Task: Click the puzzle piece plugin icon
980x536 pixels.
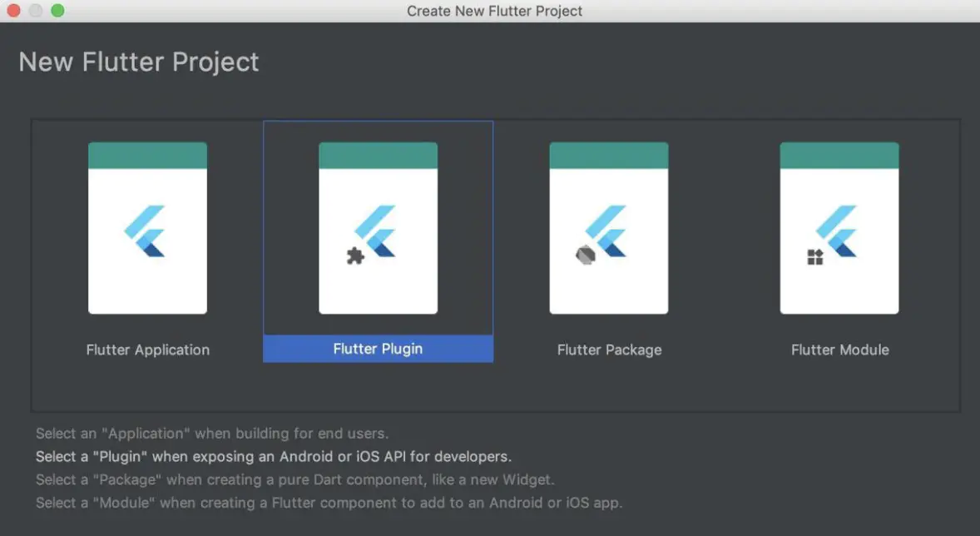Action: point(355,256)
